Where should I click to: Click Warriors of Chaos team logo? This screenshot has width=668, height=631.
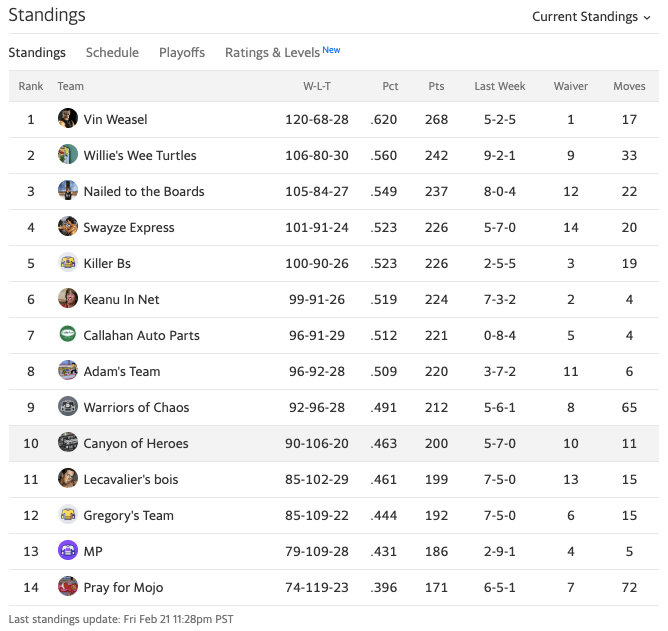[x=68, y=407]
